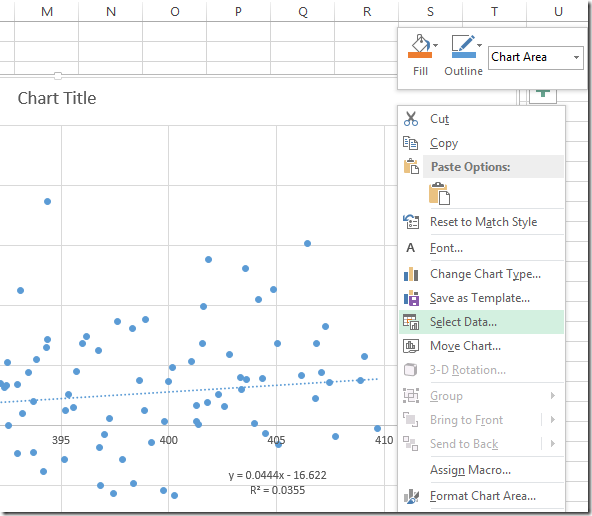Image resolution: width=592 pixels, height=516 pixels.
Task: Click the paste clipboard button under Paste Options
Action: click(x=439, y=193)
